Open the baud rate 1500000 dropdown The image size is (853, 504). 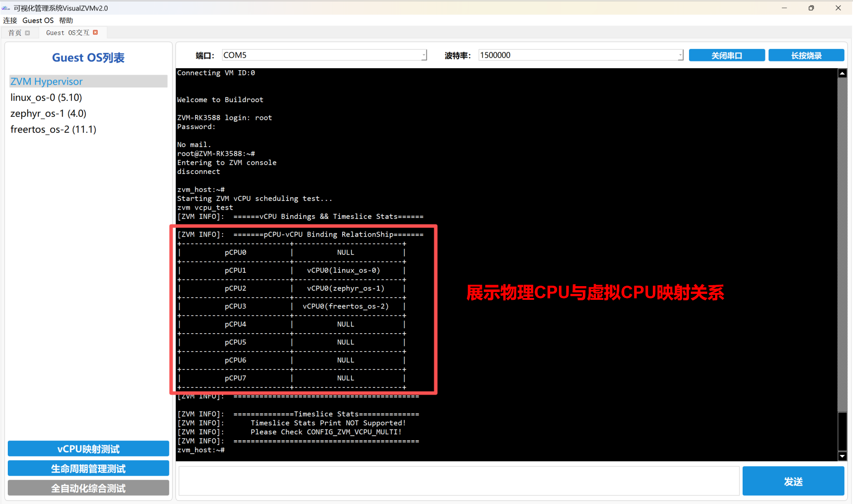point(680,55)
